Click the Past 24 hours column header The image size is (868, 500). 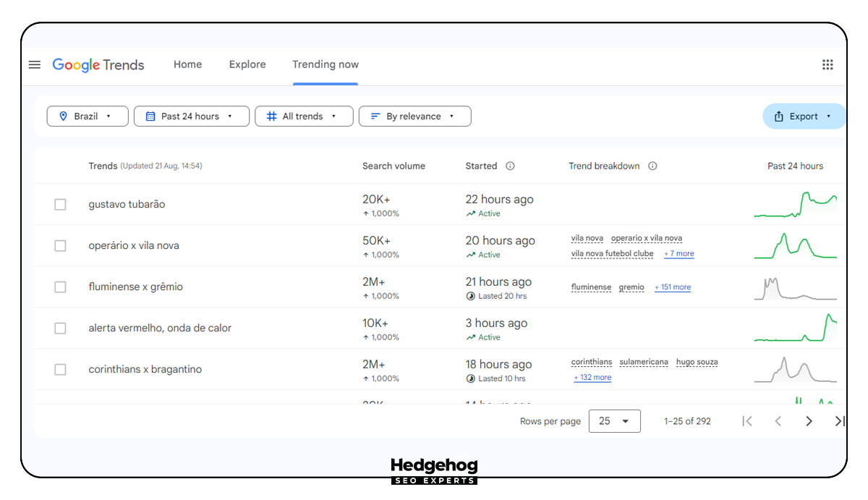click(796, 166)
